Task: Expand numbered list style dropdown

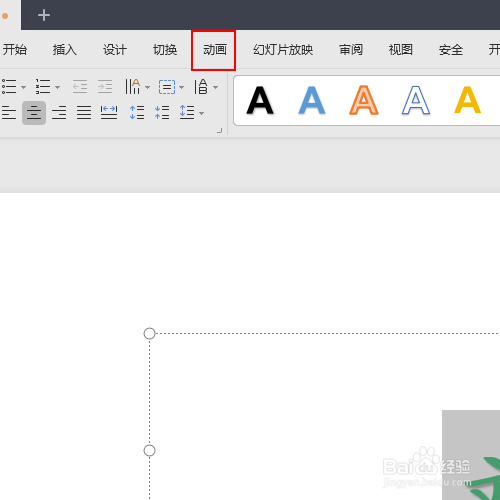Action: coord(57,87)
